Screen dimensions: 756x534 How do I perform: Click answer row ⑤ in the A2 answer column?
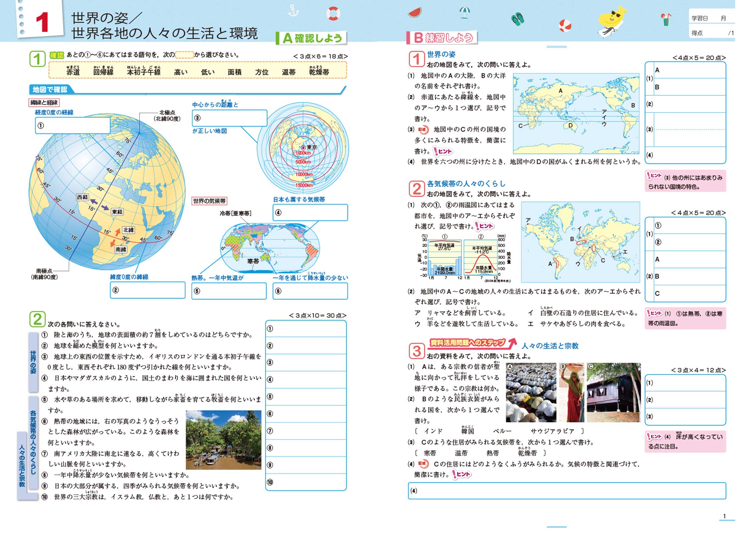306,396
